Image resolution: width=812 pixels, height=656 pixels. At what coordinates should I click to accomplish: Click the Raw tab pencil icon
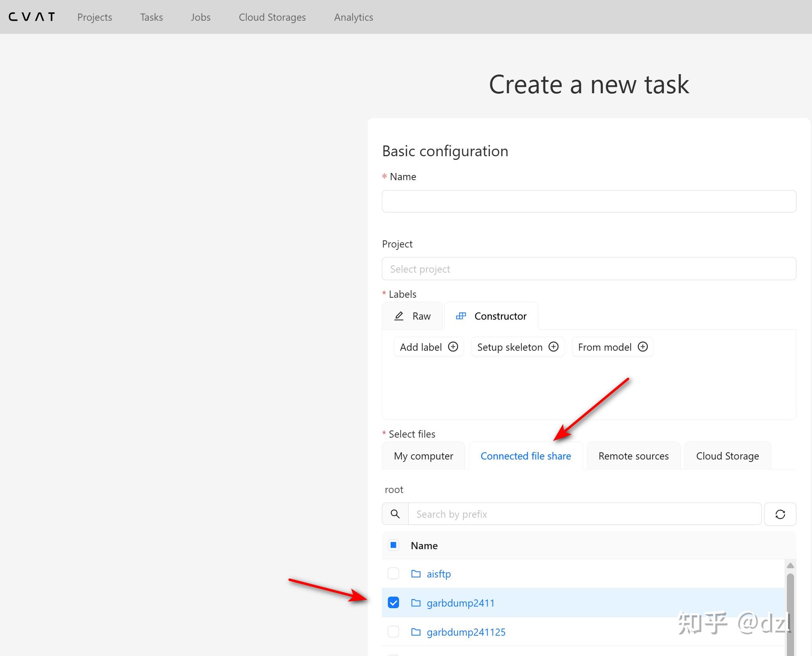coord(399,316)
